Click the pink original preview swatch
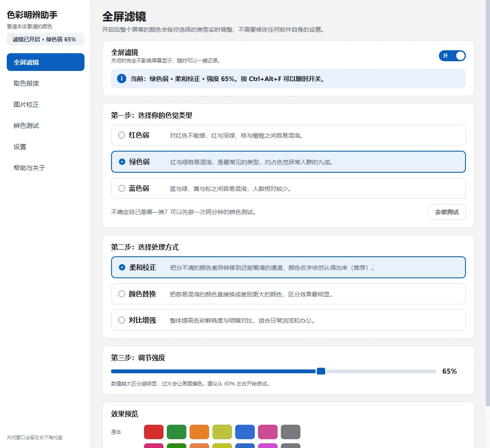This screenshot has width=490, height=448. tap(268, 432)
